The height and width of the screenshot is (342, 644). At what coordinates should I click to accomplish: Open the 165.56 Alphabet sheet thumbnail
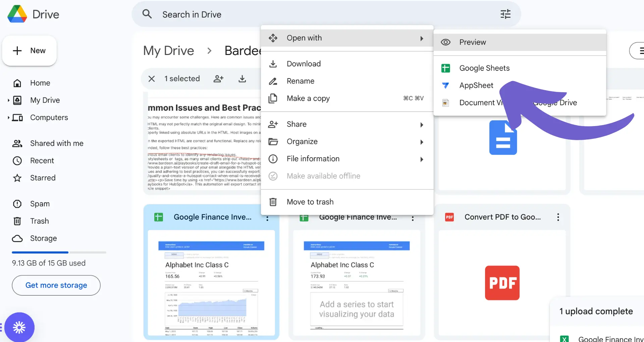(x=211, y=283)
